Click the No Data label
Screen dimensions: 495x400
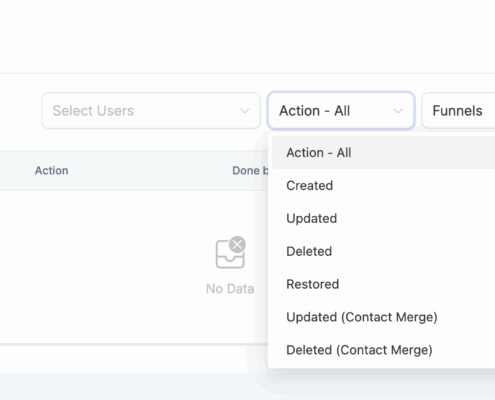(x=230, y=289)
